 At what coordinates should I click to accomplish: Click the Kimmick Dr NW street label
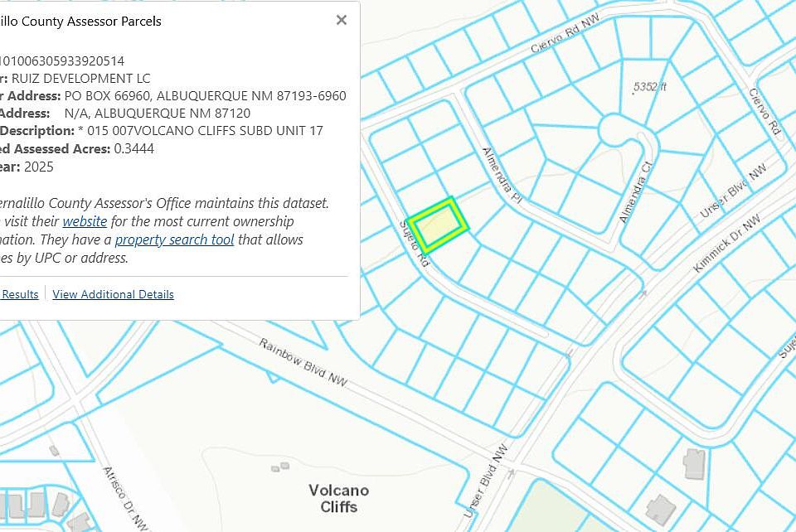click(x=727, y=244)
